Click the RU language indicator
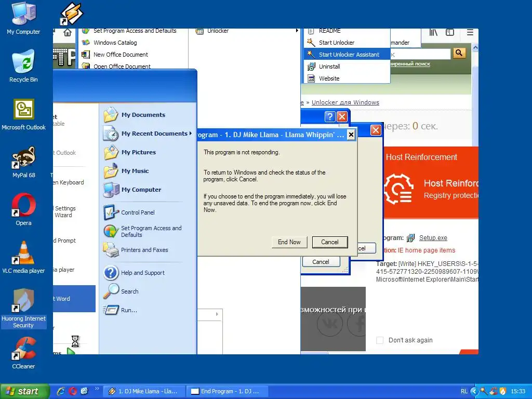Image resolution: width=532 pixels, height=399 pixels. [464, 391]
